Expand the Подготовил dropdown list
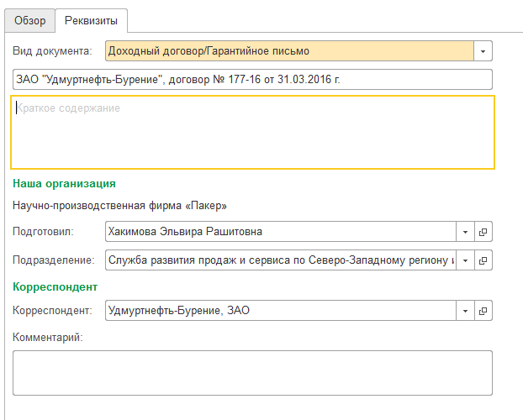 [465, 232]
